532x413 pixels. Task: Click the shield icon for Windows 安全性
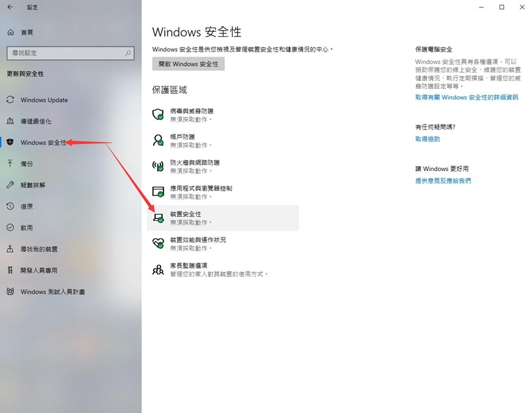[x=11, y=142]
